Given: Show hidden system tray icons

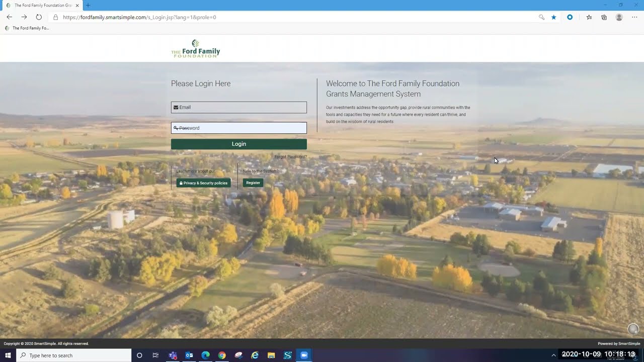Looking at the screenshot, I should (553, 355).
